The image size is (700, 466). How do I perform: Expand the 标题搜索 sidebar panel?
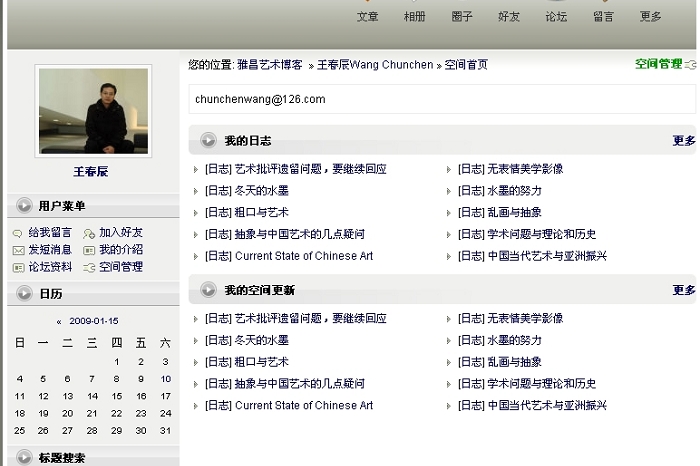(23, 458)
